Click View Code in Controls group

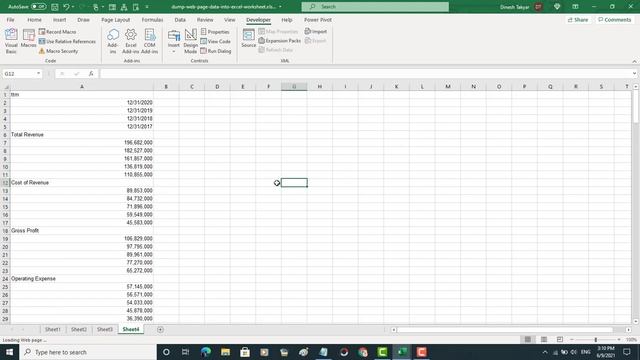click(x=216, y=41)
